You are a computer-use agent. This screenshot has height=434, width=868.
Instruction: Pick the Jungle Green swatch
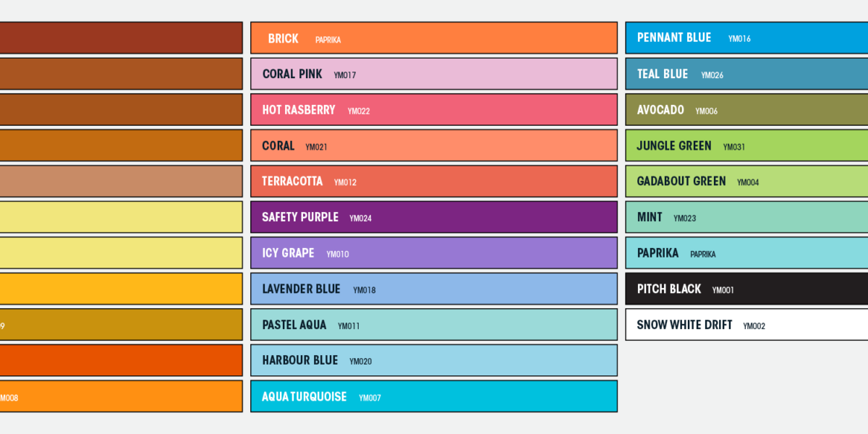746,145
